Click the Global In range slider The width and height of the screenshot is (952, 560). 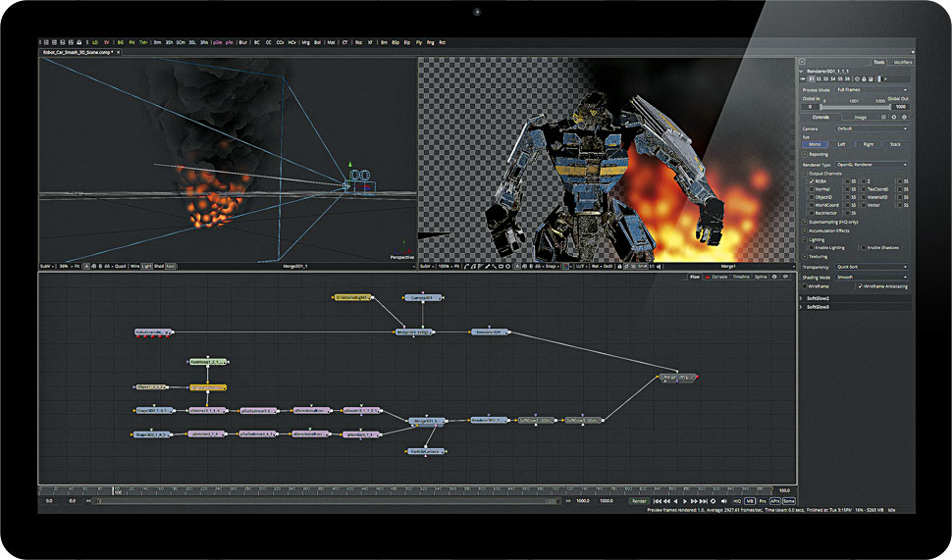coord(854,106)
